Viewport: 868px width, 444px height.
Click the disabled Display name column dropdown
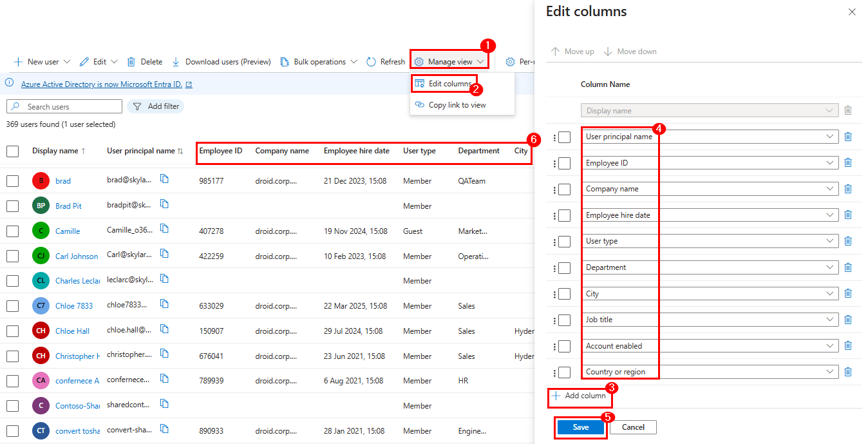tap(710, 110)
